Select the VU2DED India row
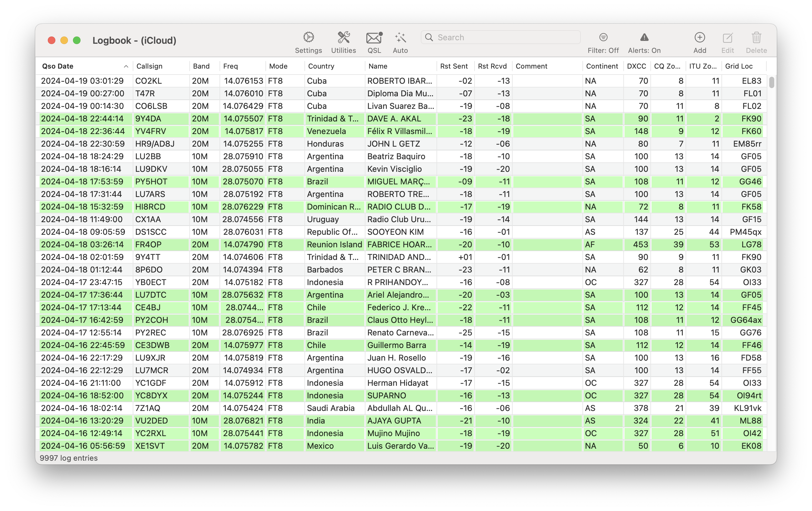812x511 pixels. click(x=401, y=421)
